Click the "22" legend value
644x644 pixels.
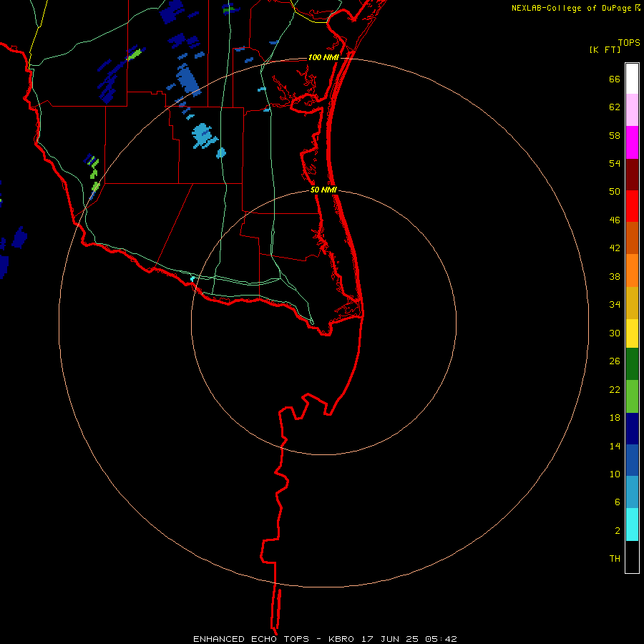point(615,389)
